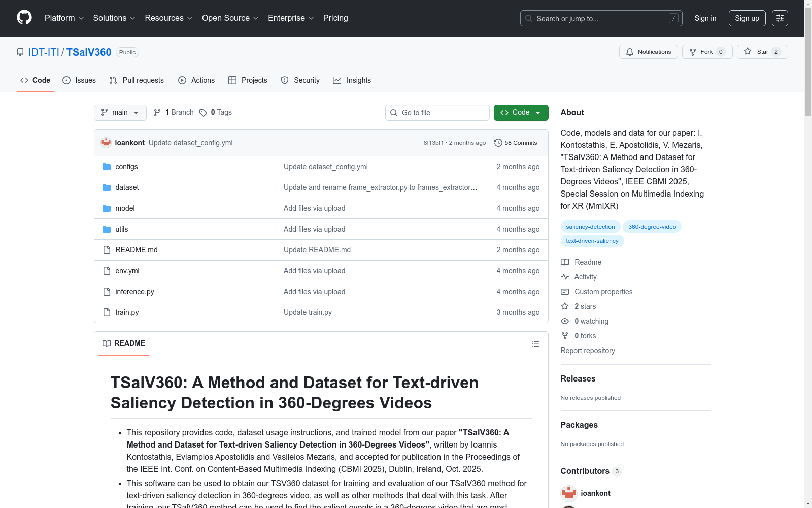Image resolution: width=812 pixels, height=508 pixels.
Task: Open commit hash 6f13bf1
Action: pyautogui.click(x=433, y=143)
